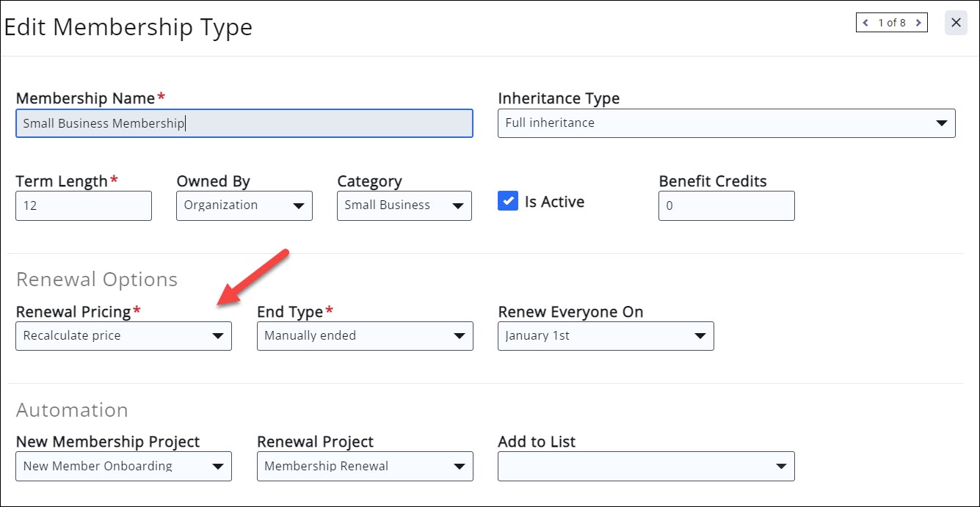This screenshot has width=980, height=507.
Task: Close the Edit Membership Type dialog
Action: coord(956,23)
